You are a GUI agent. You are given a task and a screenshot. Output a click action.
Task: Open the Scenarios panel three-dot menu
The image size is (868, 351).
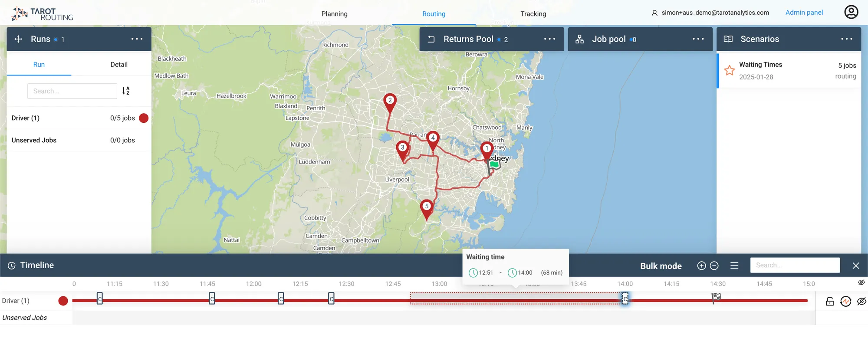847,39
